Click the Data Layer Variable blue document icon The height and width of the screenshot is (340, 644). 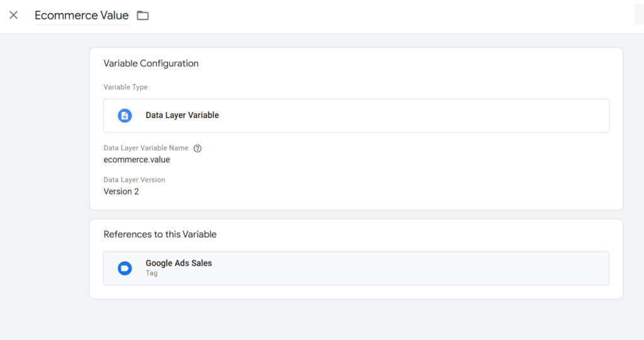coord(125,115)
